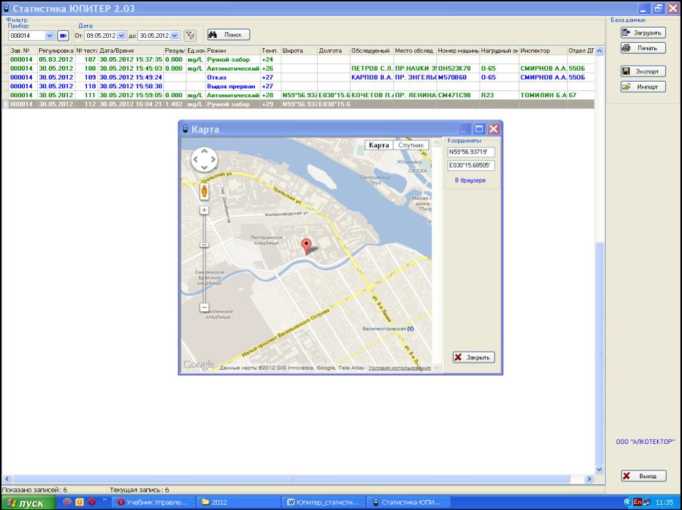Click the icon button beside device combo

tap(63, 36)
